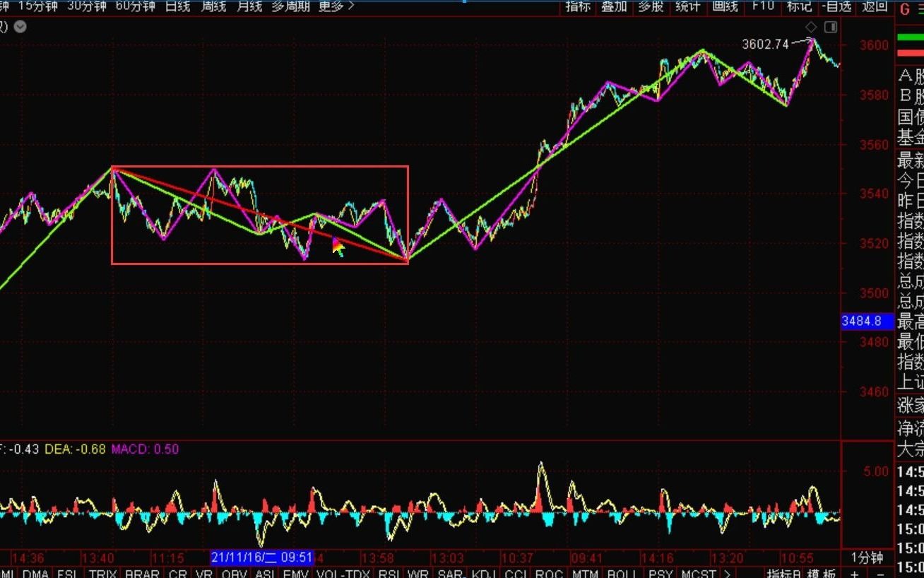Click the DEA: -0.68 value label
This screenshot has height=578, width=924.
[75, 449]
